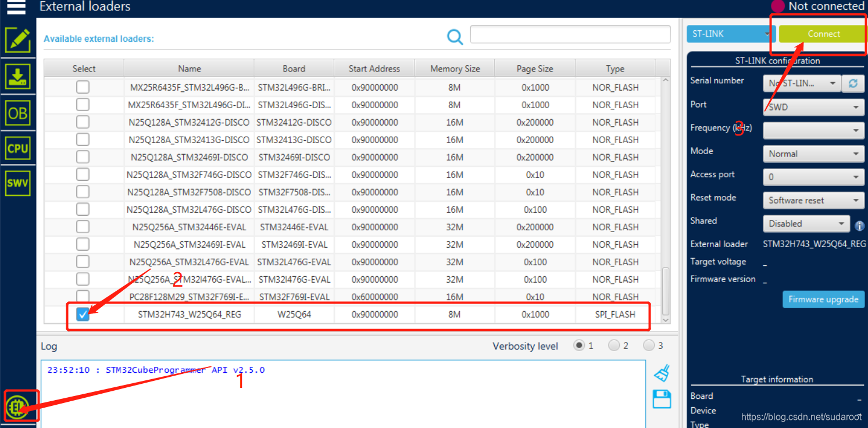The width and height of the screenshot is (868, 428).
Task: Click the 'W25Q64' board cell
Action: (294, 315)
